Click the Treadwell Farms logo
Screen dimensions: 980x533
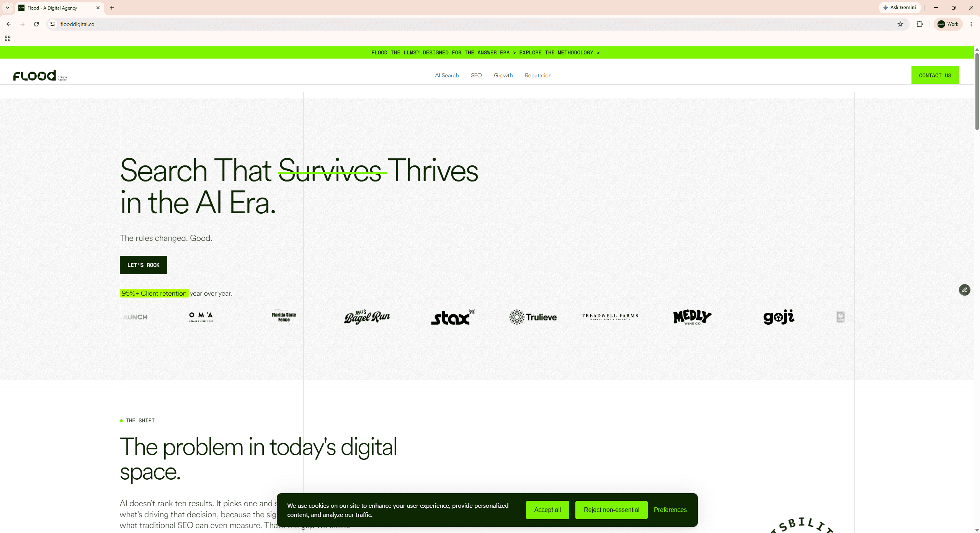pos(610,317)
